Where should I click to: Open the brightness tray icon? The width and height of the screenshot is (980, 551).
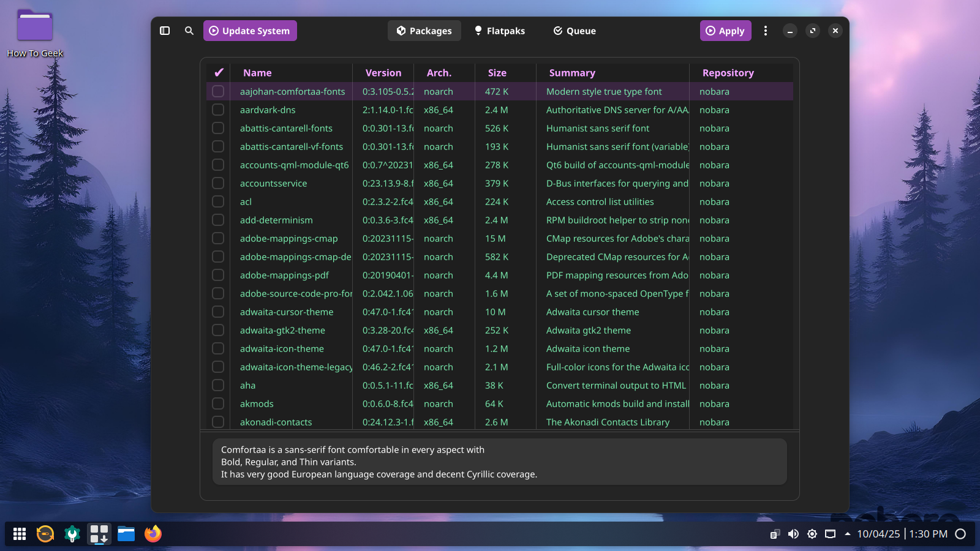coord(812,534)
